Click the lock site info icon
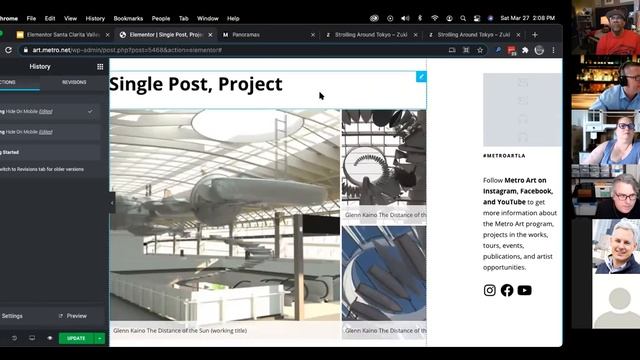 coord(26,50)
